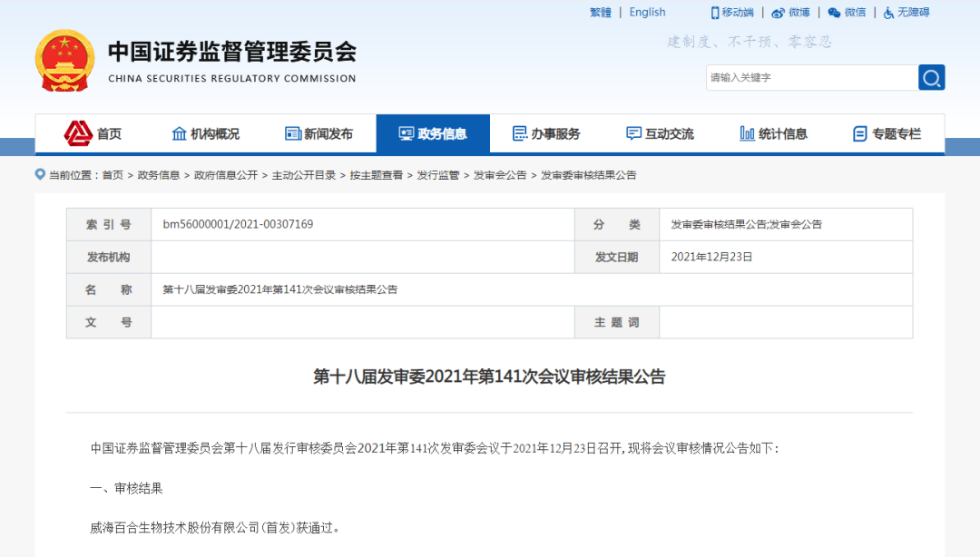Go to 发行监管 in the breadcrumb

point(438,175)
